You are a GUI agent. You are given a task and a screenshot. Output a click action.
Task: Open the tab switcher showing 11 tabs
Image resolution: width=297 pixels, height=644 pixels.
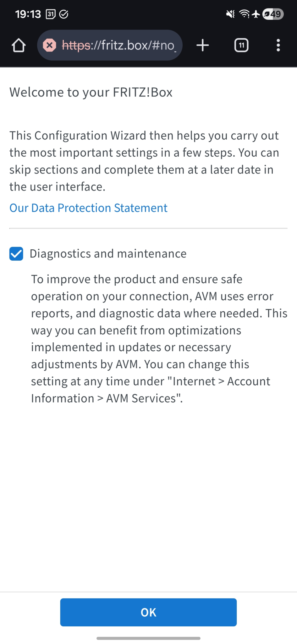pyautogui.click(x=241, y=45)
